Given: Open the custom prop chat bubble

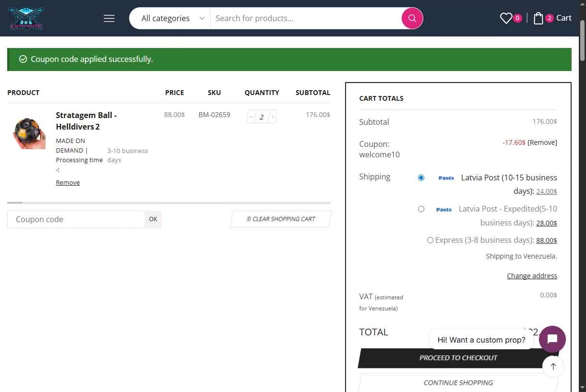Looking at the screenshot, I should (552, 339).
